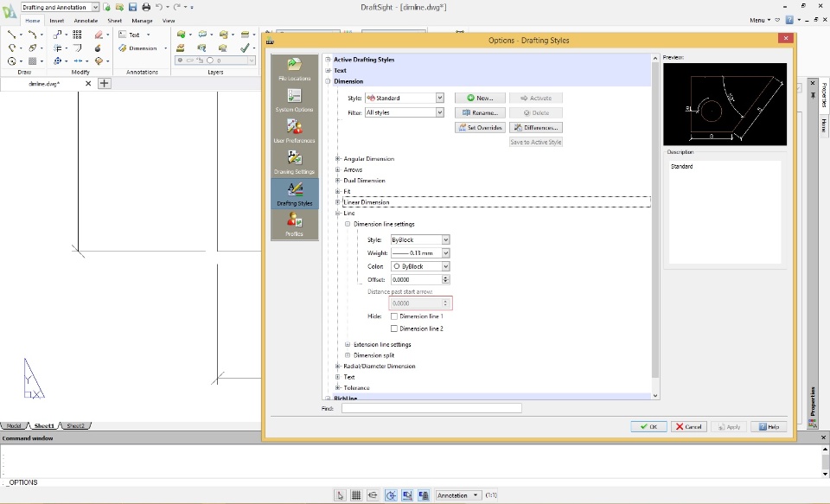
Task: Open the File Locations options page
Action: tap(294, 68)
